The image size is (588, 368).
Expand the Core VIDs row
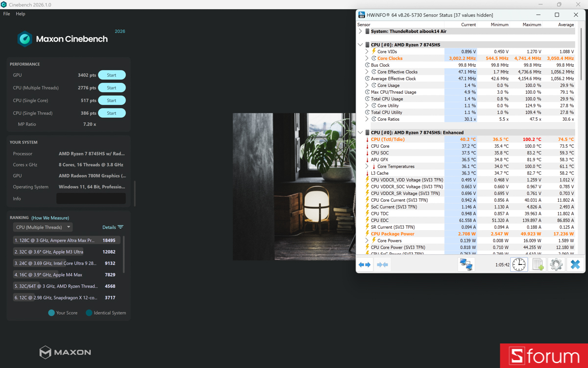pyautogui.click(x=367, y=52)
